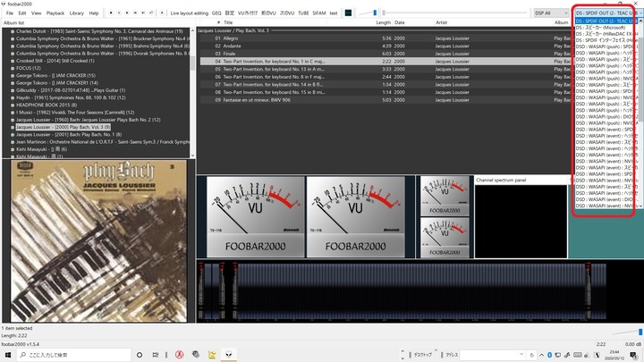Open the DSP All preset dropdown
Viewport: 644px width, 362px height.
(x=549, y=13)
